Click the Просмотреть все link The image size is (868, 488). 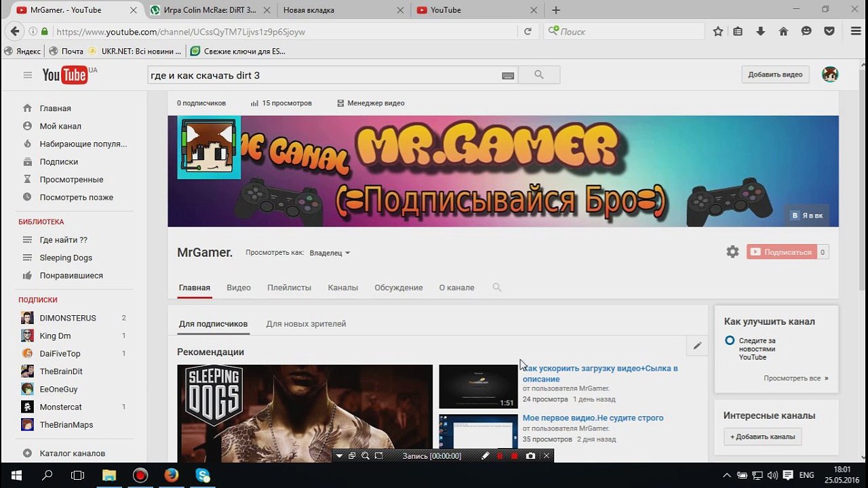pyautogui.click(x=795, y=378)
